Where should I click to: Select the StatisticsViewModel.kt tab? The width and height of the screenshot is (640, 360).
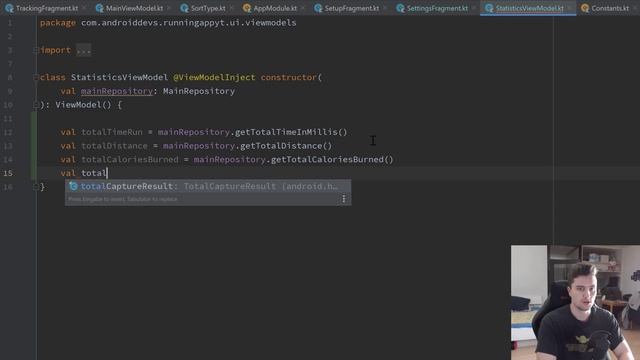tap(528, 8)
